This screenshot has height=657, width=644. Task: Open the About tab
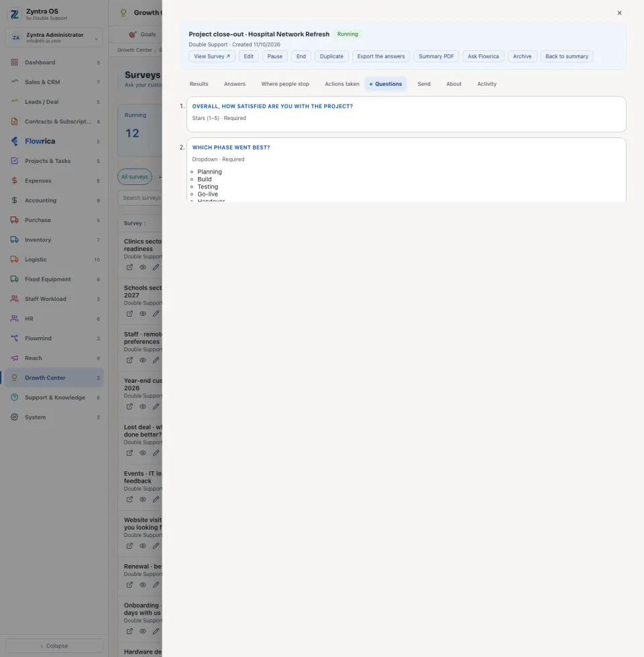pyautogui.click(x=453, y=84)
